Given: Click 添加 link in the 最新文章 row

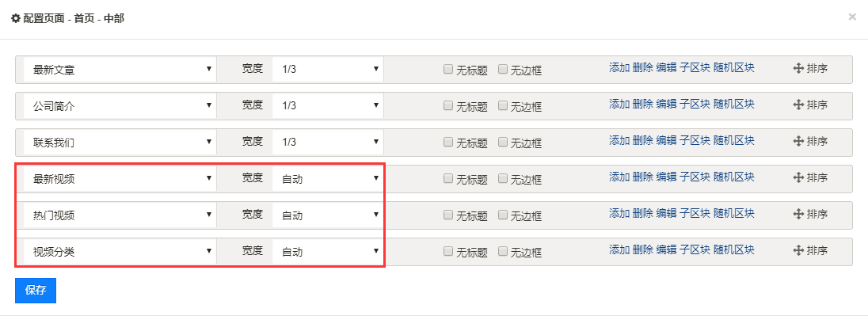Looking at the screenshot, I should point(619,68).
